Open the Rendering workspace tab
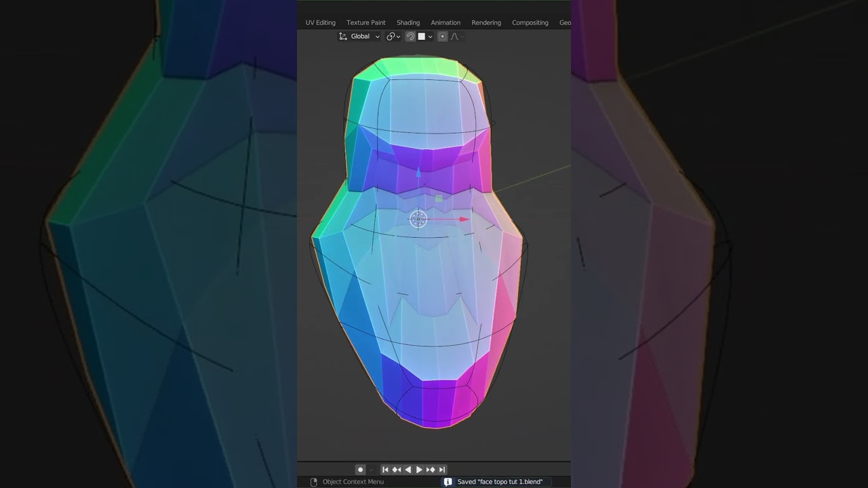This screenshot has height=488, width=868. tap(486, 22)
